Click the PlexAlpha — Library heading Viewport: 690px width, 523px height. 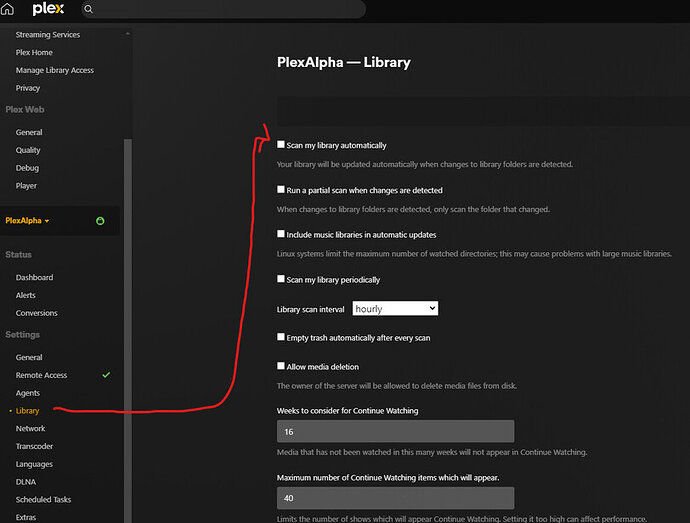point(344,62)
